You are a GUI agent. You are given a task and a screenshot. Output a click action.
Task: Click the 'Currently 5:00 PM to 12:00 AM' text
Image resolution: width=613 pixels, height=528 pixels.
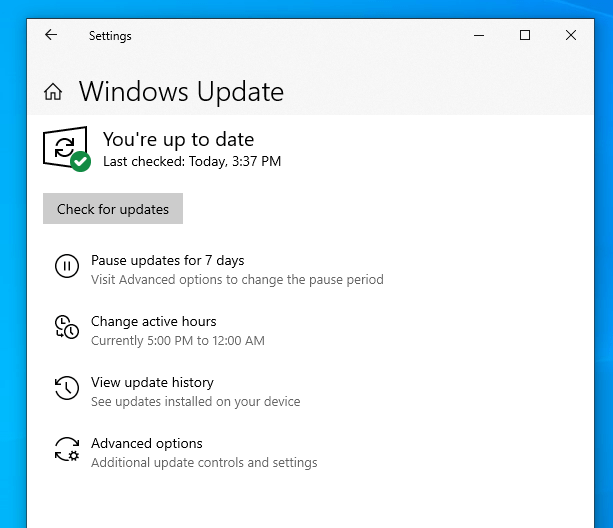coord(177,341)
